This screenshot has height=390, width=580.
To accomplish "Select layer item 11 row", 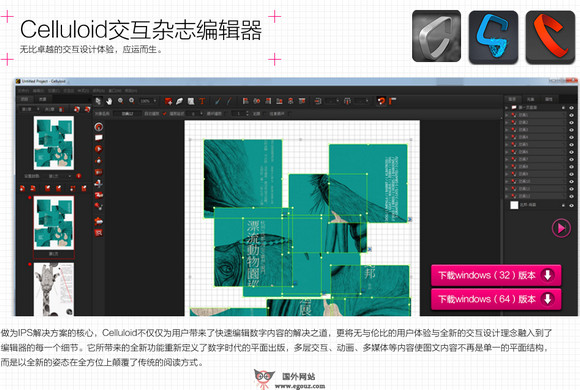I will coord(535,189).
